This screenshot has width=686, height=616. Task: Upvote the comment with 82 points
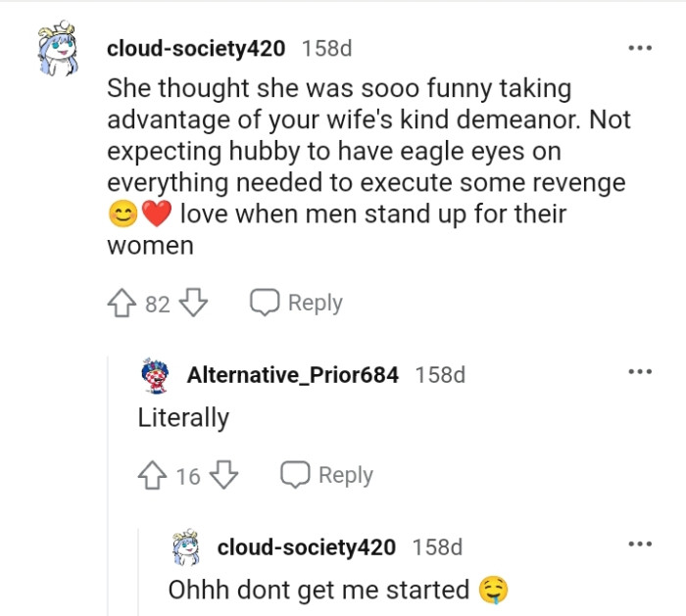tap(123, 304)
